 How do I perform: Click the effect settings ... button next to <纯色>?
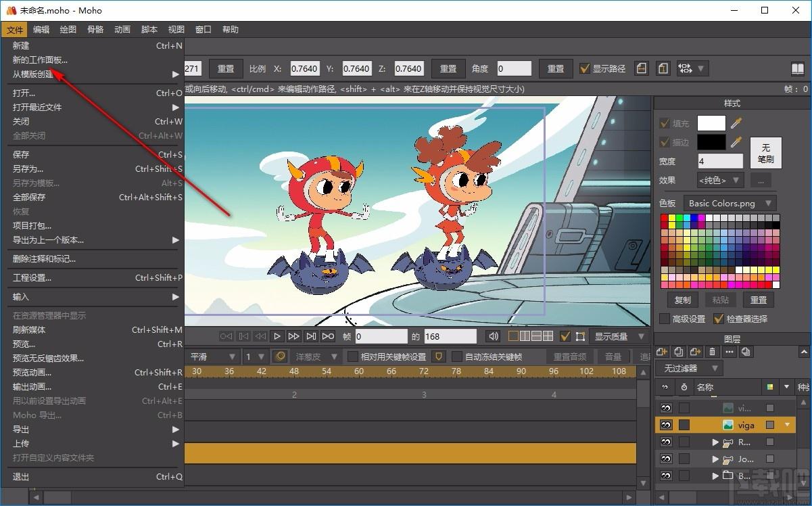(x=761, y=181)
